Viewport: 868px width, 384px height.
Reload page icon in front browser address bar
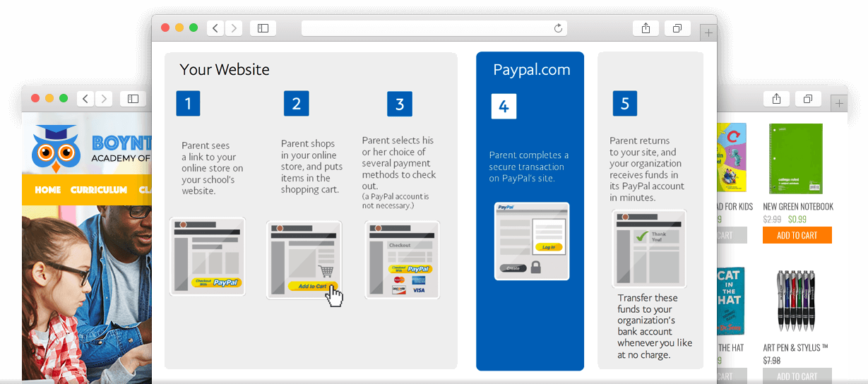(558, 28)
